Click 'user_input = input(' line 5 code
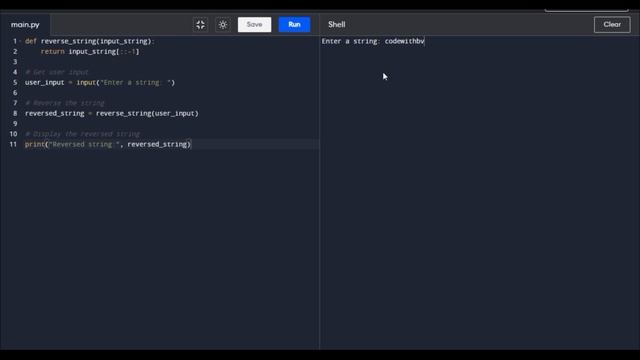This screenshot has height=360, width=640. [100, 82]
